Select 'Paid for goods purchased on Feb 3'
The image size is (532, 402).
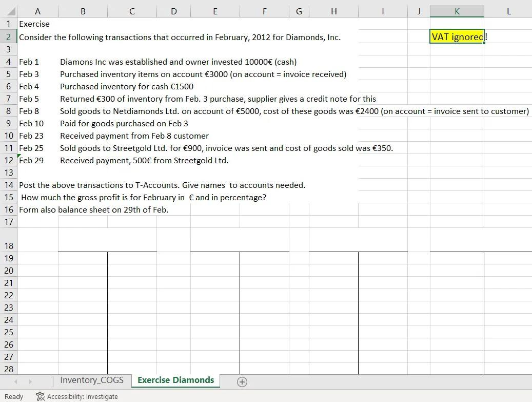pyautogui.click(x=124, y=124)
